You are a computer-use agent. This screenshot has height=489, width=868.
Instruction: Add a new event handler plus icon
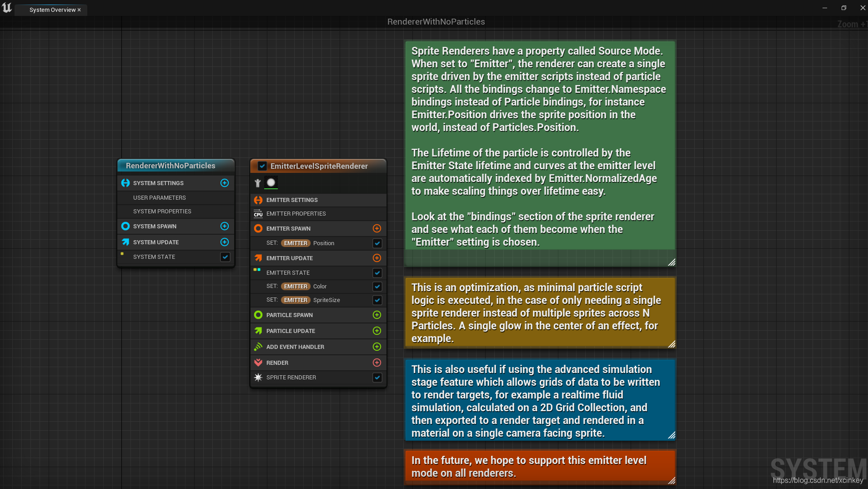coord(377,347)
